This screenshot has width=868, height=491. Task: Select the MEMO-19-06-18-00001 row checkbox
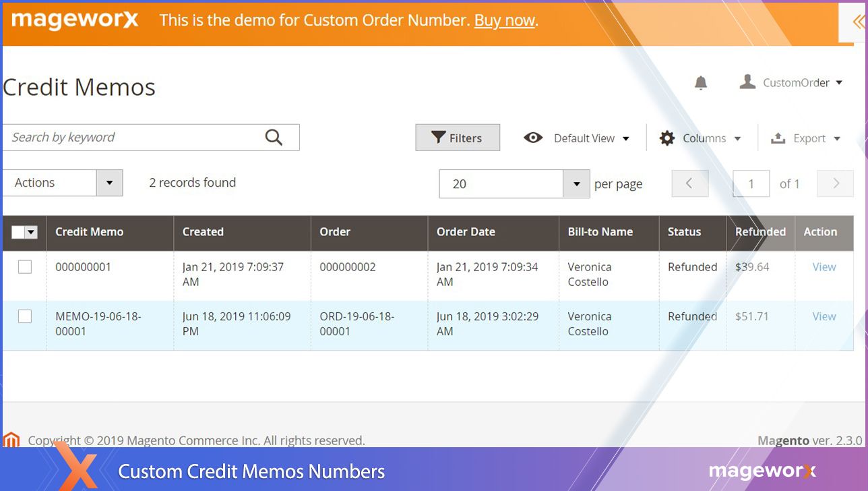click(x=25, y=316)
